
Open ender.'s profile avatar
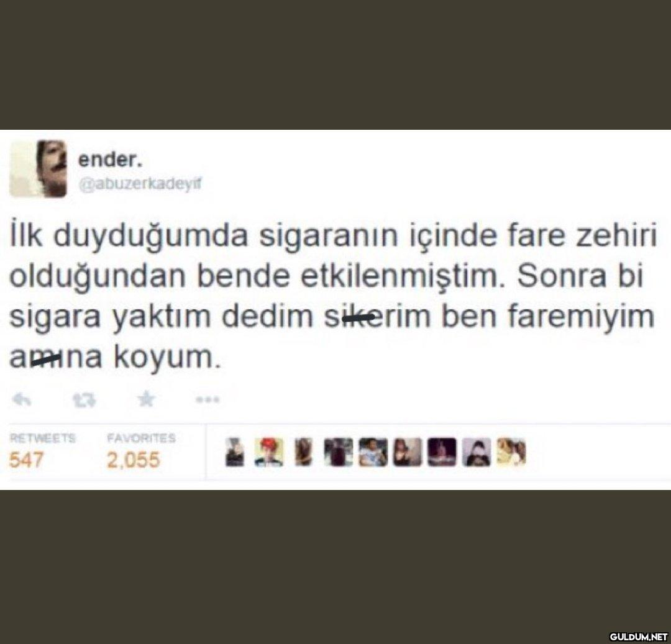[38, 169]
